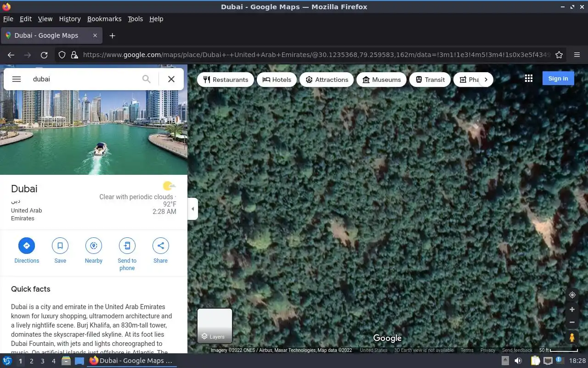The width and height of the screenshot is (588, 368).
Task: Share the Dubai location
Action: pyautogui.click(x=161, y=251)
